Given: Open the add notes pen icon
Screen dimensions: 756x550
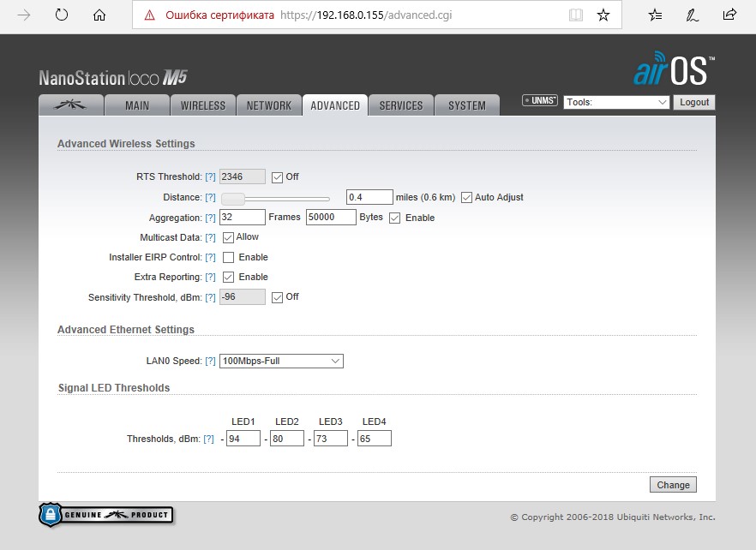Looking at the screenshot, I should (693, 15).
